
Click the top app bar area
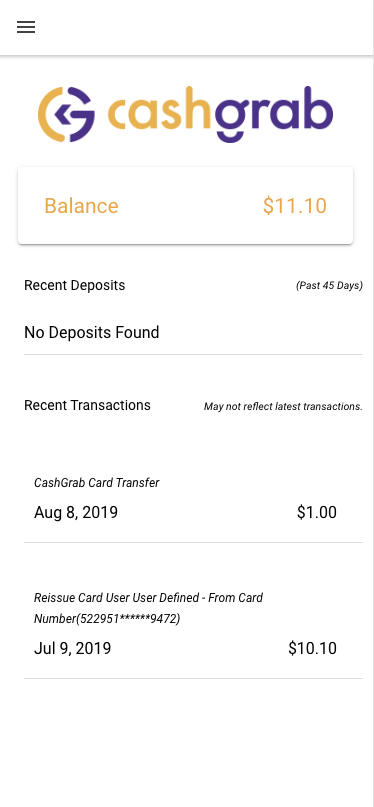pos(187,27)
